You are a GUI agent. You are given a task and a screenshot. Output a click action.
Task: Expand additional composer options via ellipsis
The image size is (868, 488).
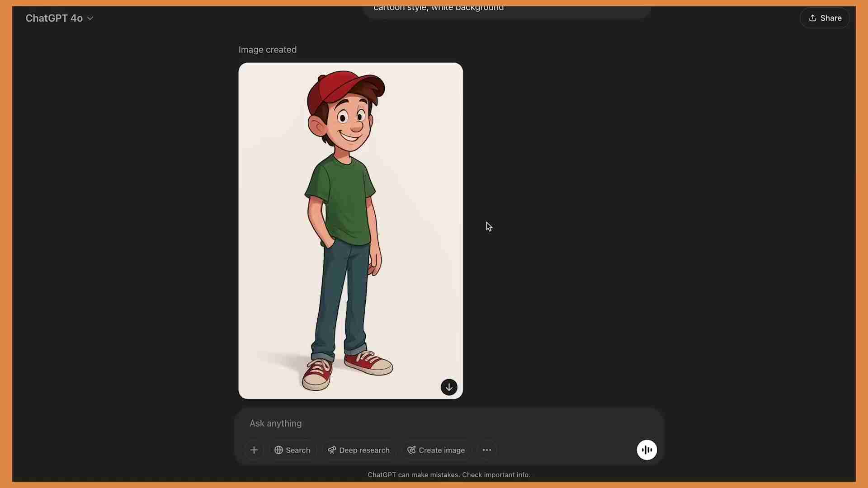487,450
